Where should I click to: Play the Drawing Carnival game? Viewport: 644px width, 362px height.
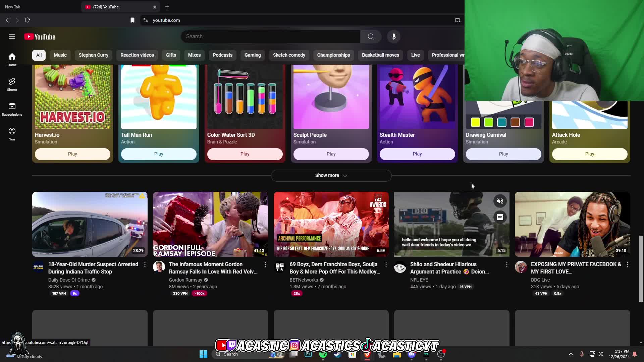point(503,154)
